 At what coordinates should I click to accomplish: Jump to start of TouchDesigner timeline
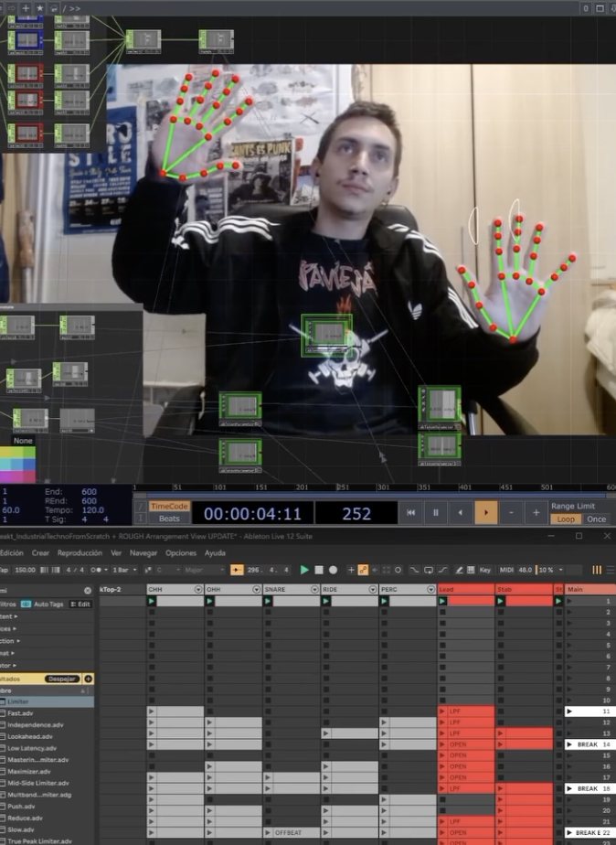click(x=411, y=513)
